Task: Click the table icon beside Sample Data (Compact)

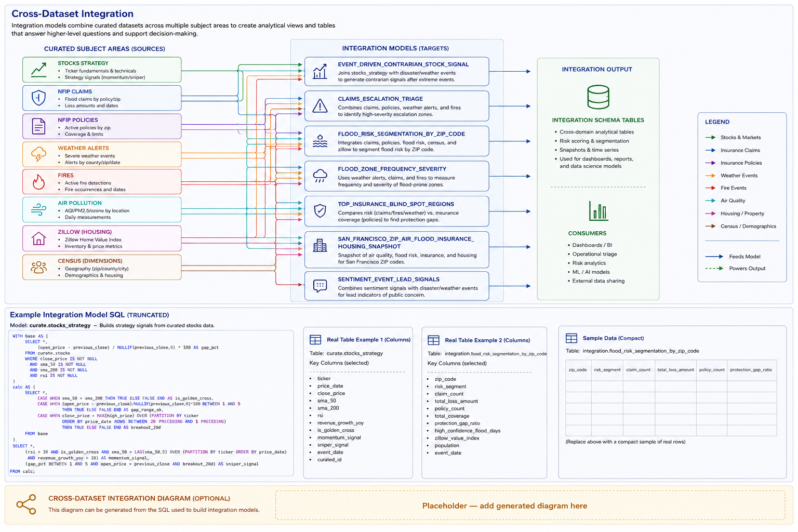Action: point(571,338)
